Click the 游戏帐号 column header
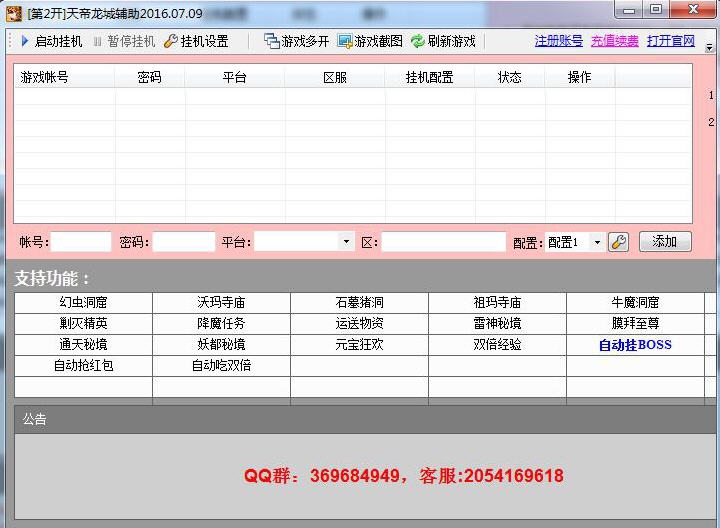 65,77
